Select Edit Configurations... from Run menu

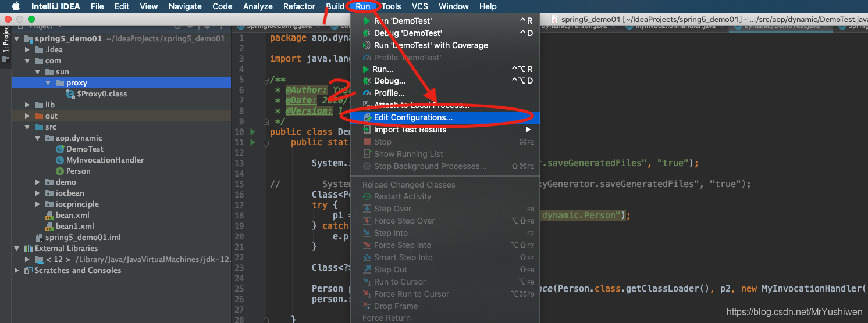click(x=413, y=117)
